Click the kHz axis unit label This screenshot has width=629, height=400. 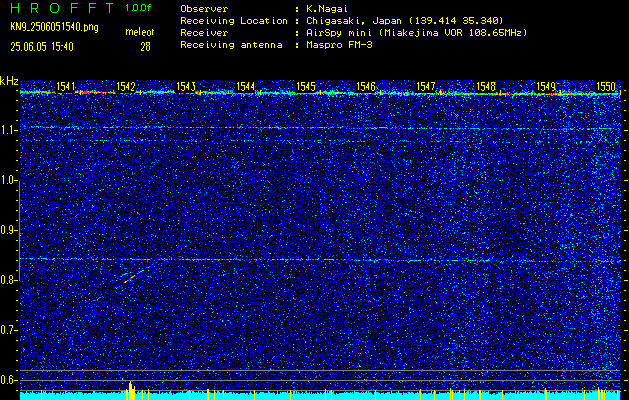tap(9, 81)
